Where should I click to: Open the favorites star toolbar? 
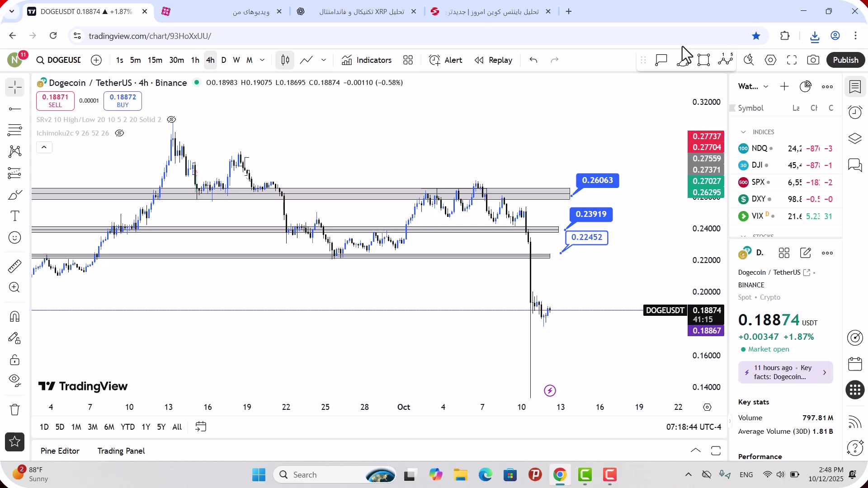coord(15,442)
